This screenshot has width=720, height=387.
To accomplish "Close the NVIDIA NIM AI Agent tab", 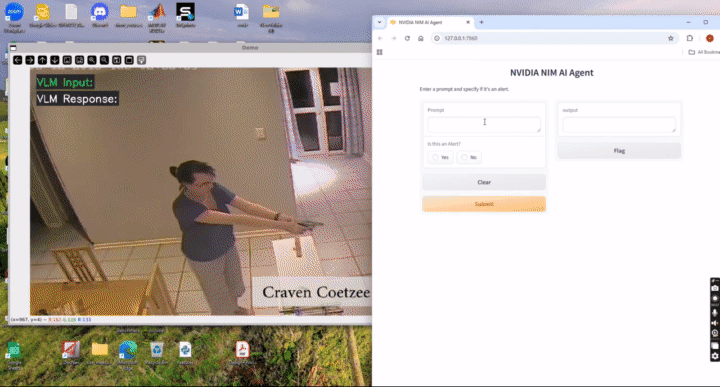I will [x=468, y=22].
